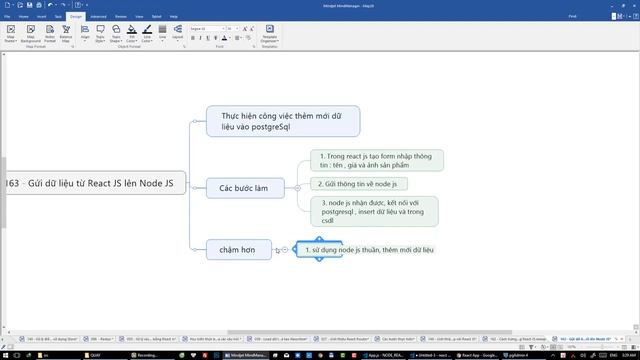This screenshot has height=360, width=640.
Task: Open the Topic Style gallery
Action: (x=100, y=33)
